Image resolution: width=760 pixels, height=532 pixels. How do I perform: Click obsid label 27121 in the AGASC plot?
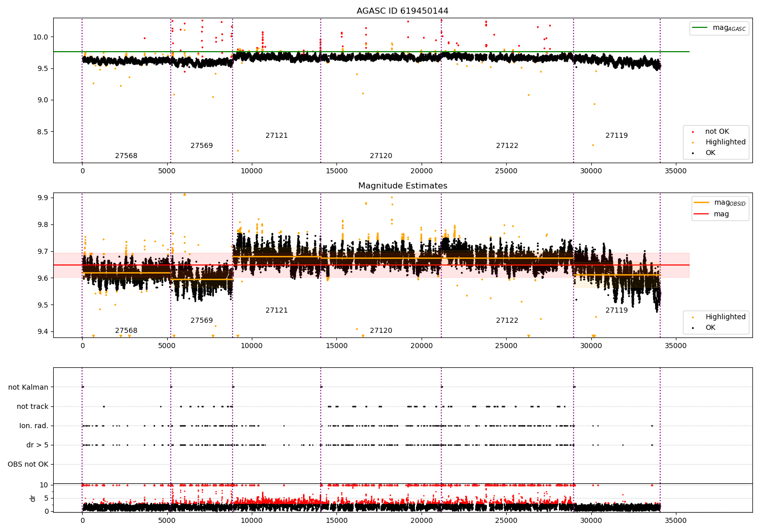[x=277, y=136]
